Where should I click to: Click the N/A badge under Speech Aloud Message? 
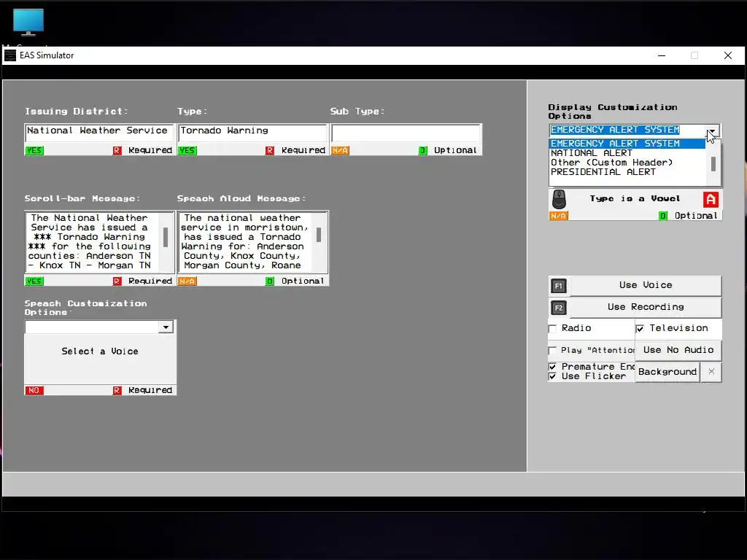point(187,281)
